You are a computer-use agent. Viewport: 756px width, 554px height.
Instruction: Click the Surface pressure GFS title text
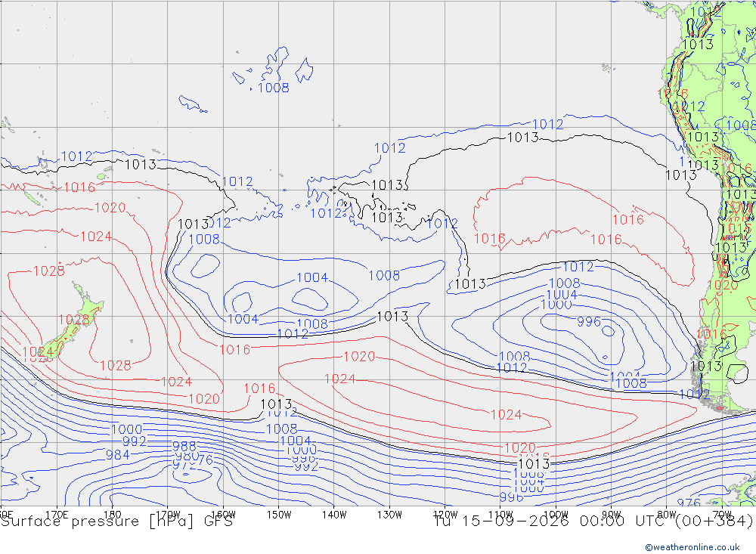click(116, 522)
